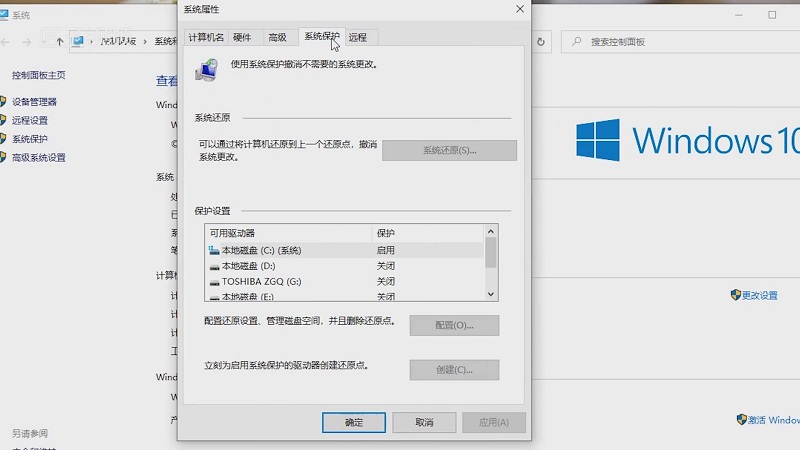Screen dimensions: 800x450
Task: Click the 关闭 status for TOSHIBA ZGQ
Action: 386,281
